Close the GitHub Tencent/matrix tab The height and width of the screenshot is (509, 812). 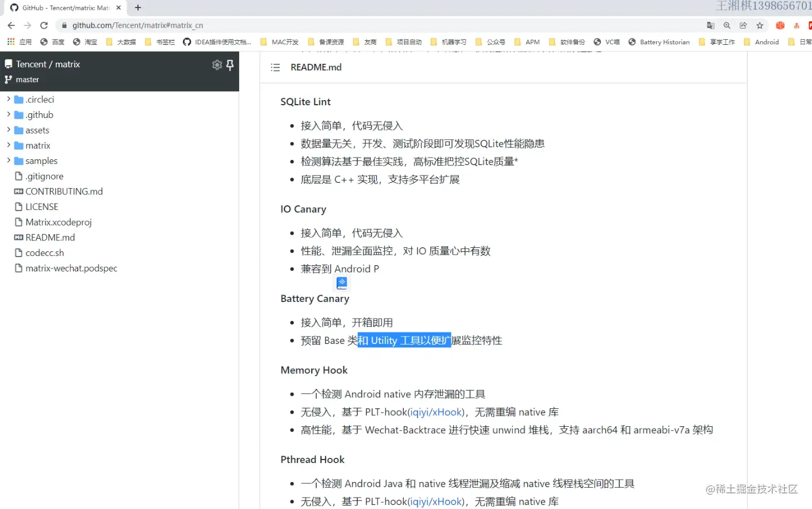point(118,7)
